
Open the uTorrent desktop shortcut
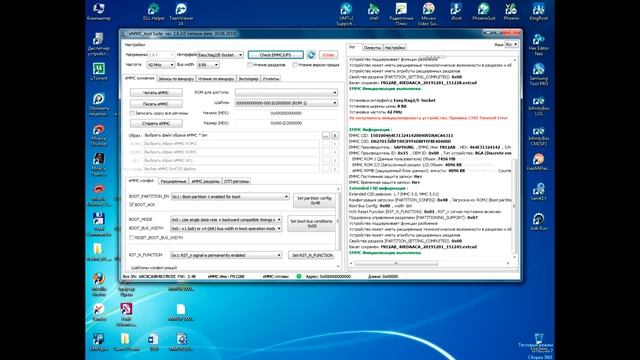[98, 71]
